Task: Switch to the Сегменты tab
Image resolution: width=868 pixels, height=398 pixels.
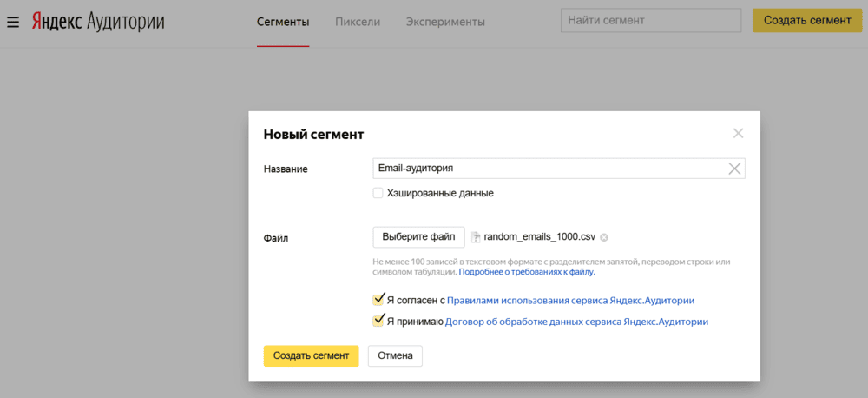Action: [x=283, y=22]
